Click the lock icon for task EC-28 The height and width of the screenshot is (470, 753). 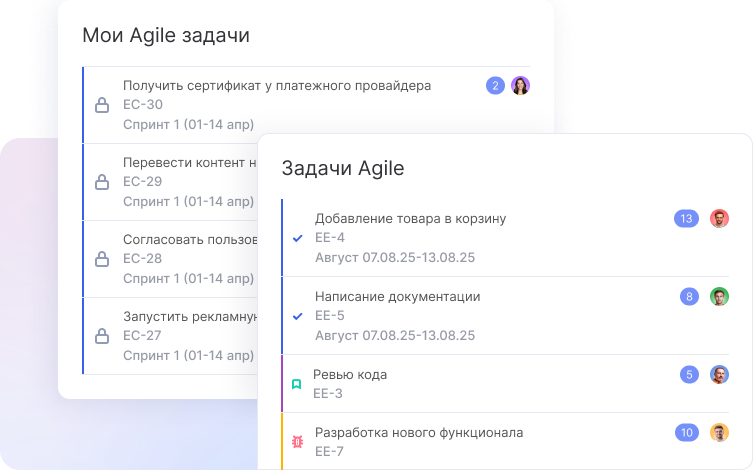102,259
